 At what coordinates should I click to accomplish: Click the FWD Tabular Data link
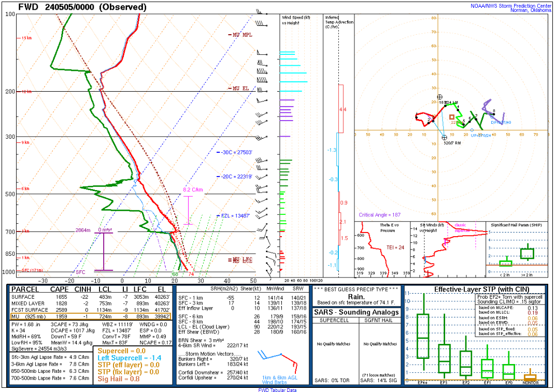click(x=277, y=389)
